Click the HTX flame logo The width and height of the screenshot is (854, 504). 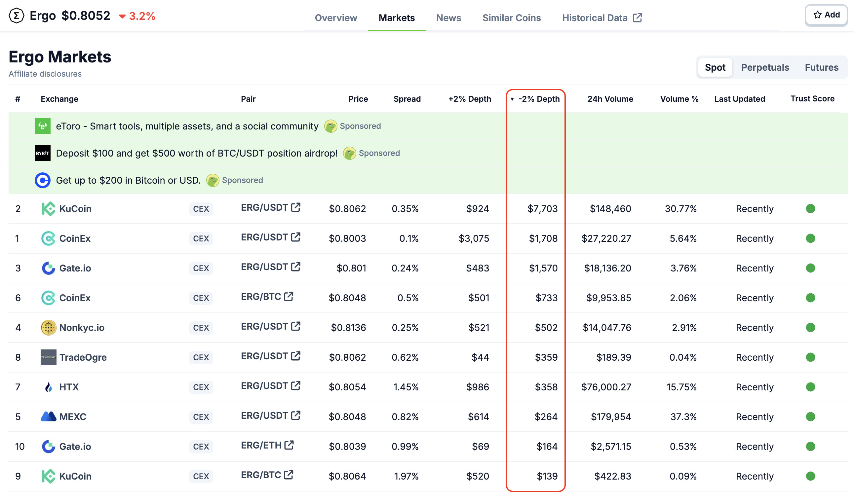coord(48,387)
